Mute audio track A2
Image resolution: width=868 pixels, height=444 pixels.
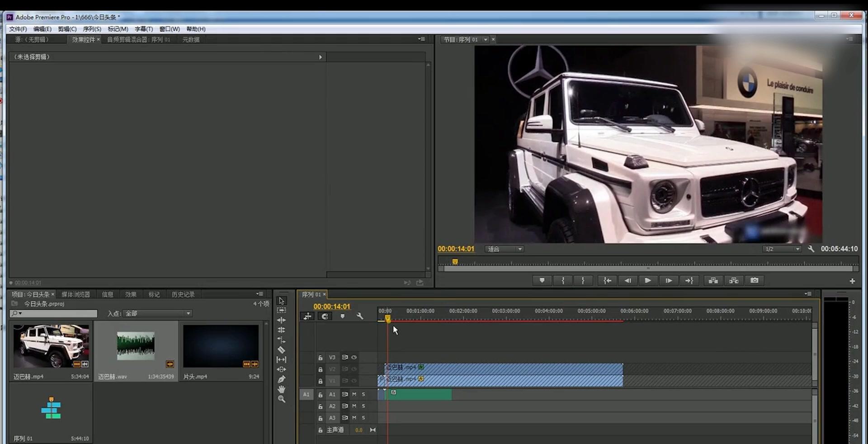(x=354, y=406)
